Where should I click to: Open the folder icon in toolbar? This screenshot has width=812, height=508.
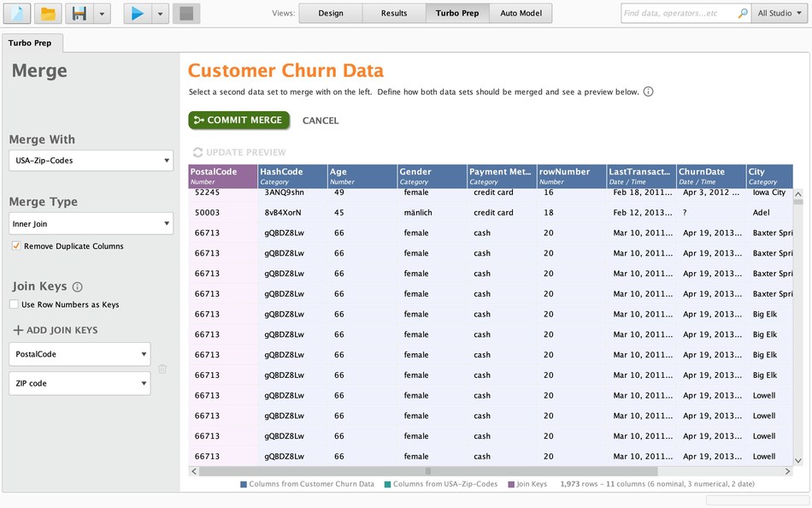[x=49, y=14]
